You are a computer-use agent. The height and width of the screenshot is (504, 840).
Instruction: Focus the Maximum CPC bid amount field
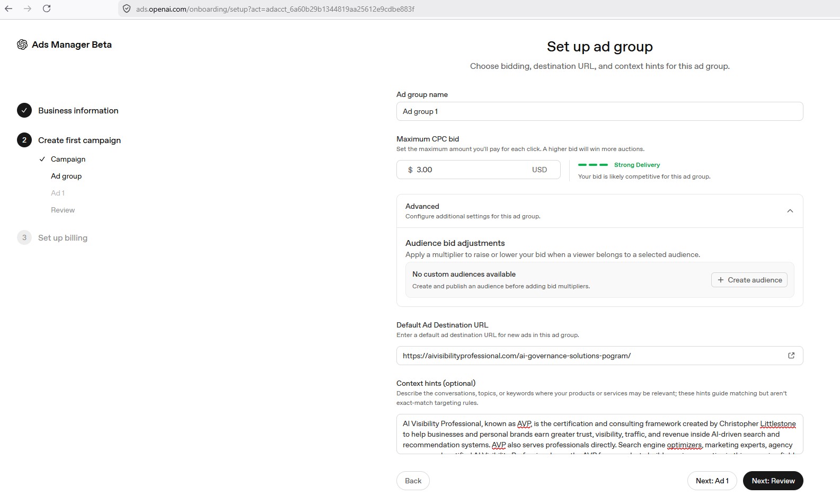point(479,170)
